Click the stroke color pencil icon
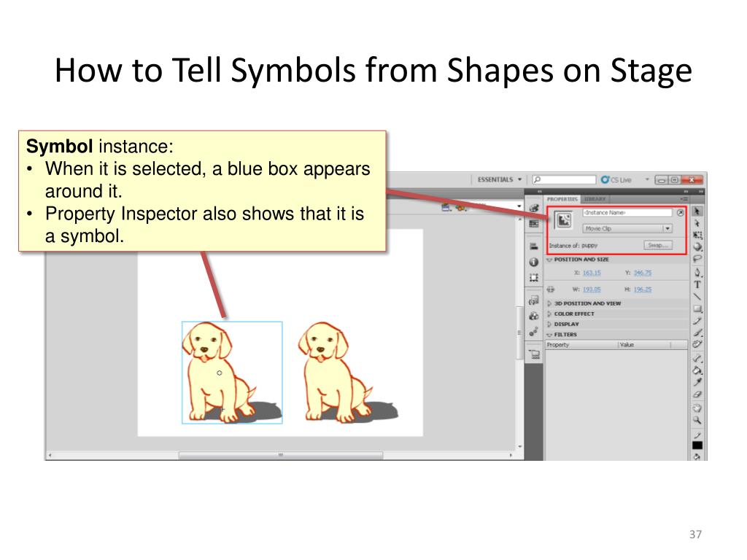This screenshot has height=560, width=747. [697, 435]
